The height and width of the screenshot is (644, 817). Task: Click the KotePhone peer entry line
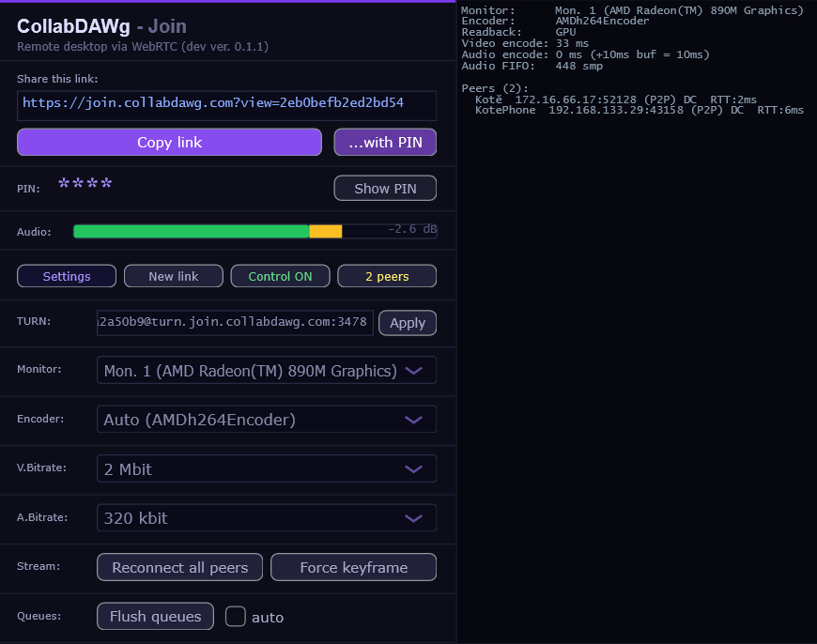[640, 110]
